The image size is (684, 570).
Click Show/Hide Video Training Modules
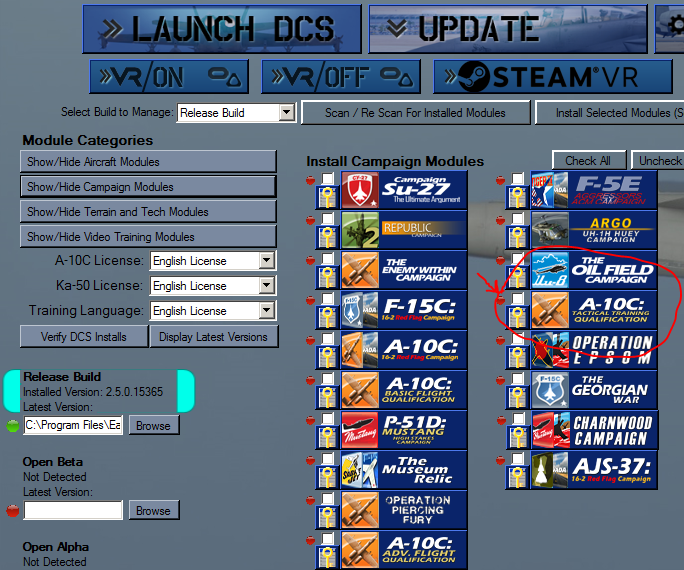click(x=148, y=236)
